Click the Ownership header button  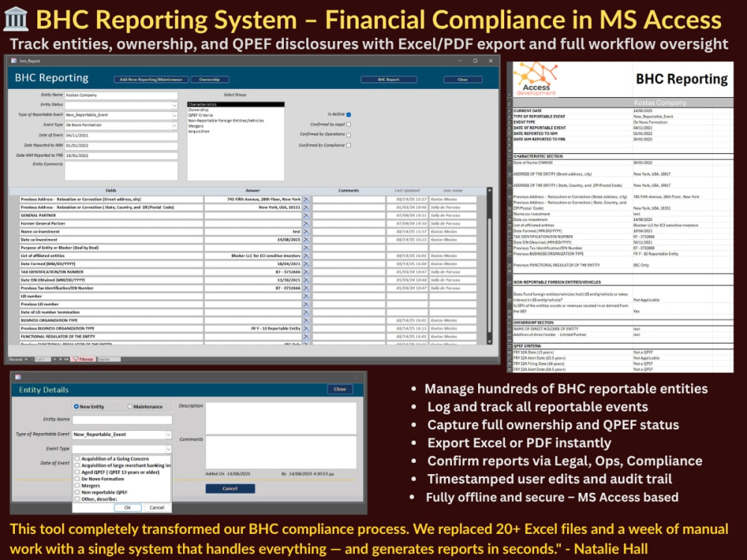click(x=210, y=80)
